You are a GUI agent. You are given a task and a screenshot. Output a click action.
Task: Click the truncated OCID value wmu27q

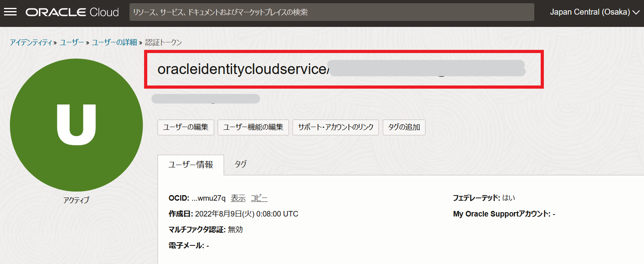(209, 198)
